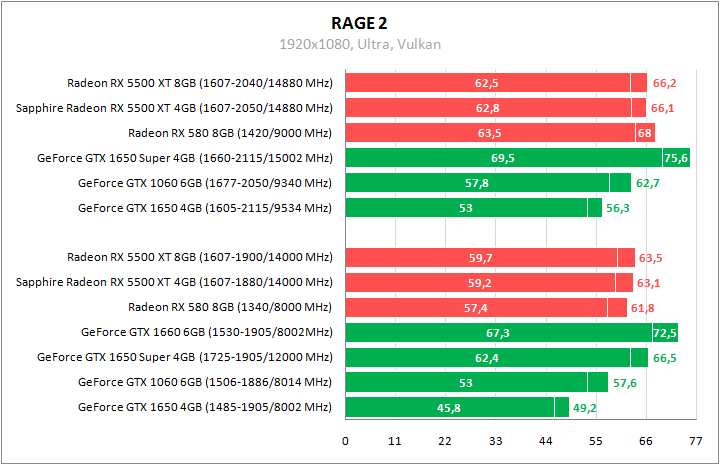Screen dimensions: 720x465
Task: Click the red value 63,1
Action: [x=648, y=283]
